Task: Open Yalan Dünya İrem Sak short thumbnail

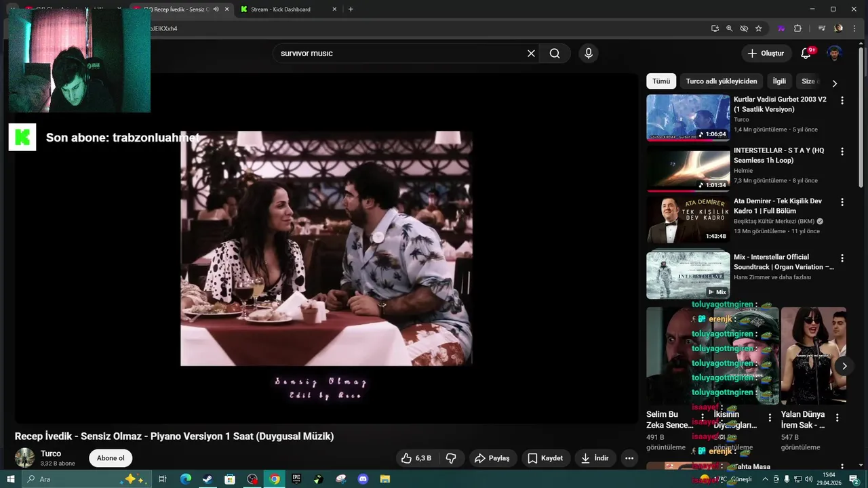Action: point(813,356)
